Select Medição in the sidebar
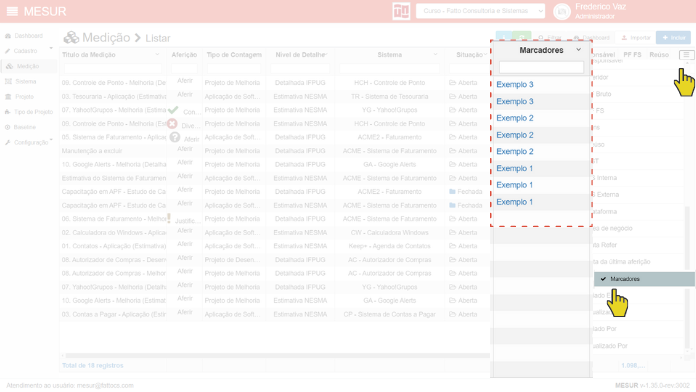 point(28,66)
